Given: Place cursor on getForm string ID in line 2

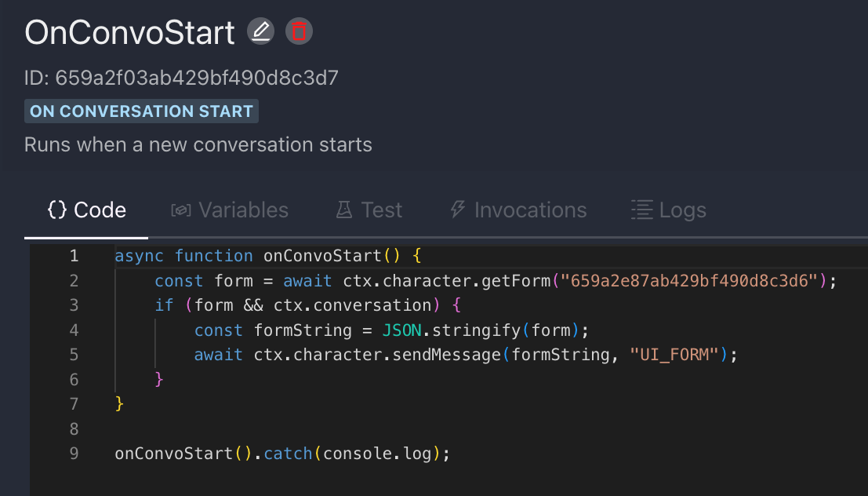Looking at the screenshot, I should (689, 281).
